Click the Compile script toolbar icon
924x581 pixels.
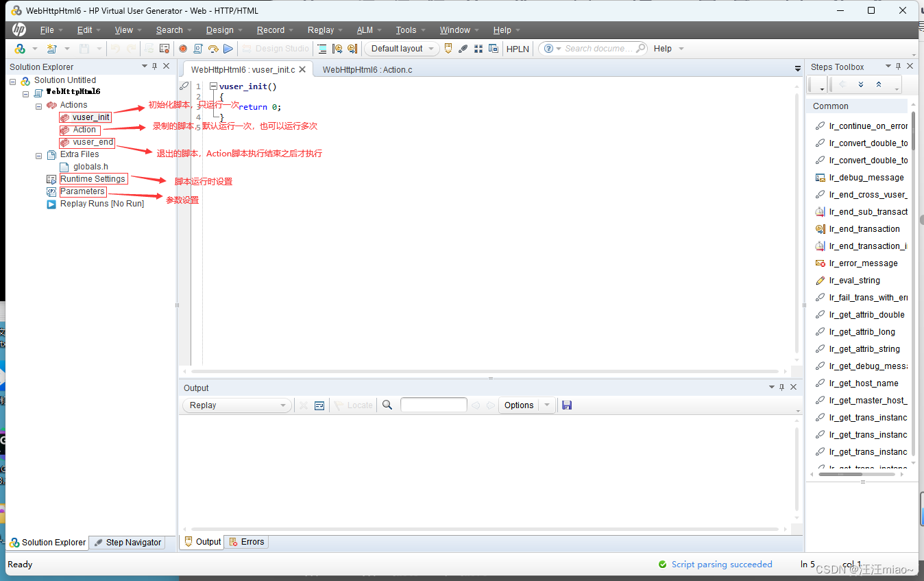pyautogui.click(x=198, y=49)
